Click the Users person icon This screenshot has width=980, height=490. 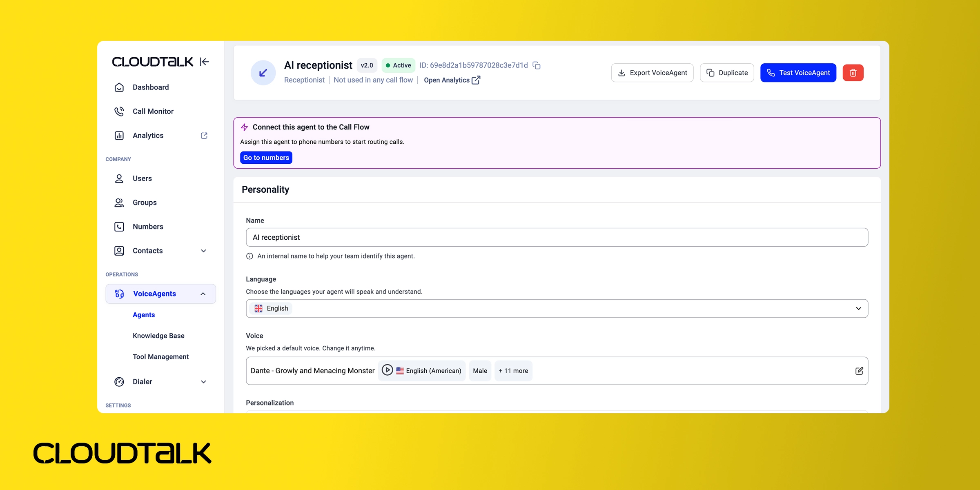pos(119,178)
